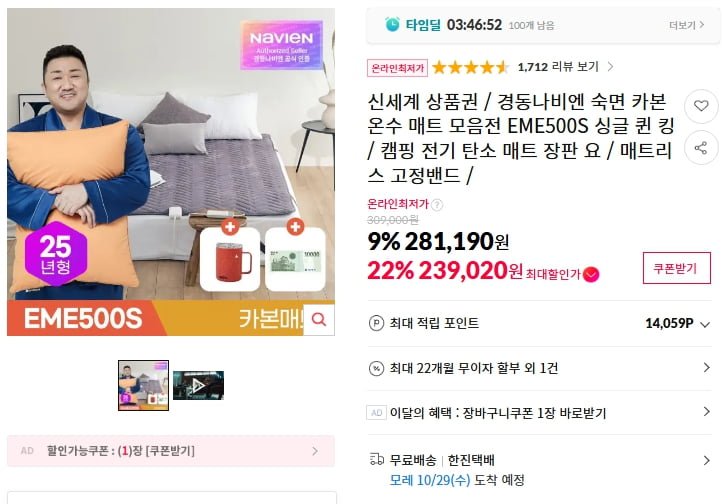Play the product video thumbnail

pos(198,385)
